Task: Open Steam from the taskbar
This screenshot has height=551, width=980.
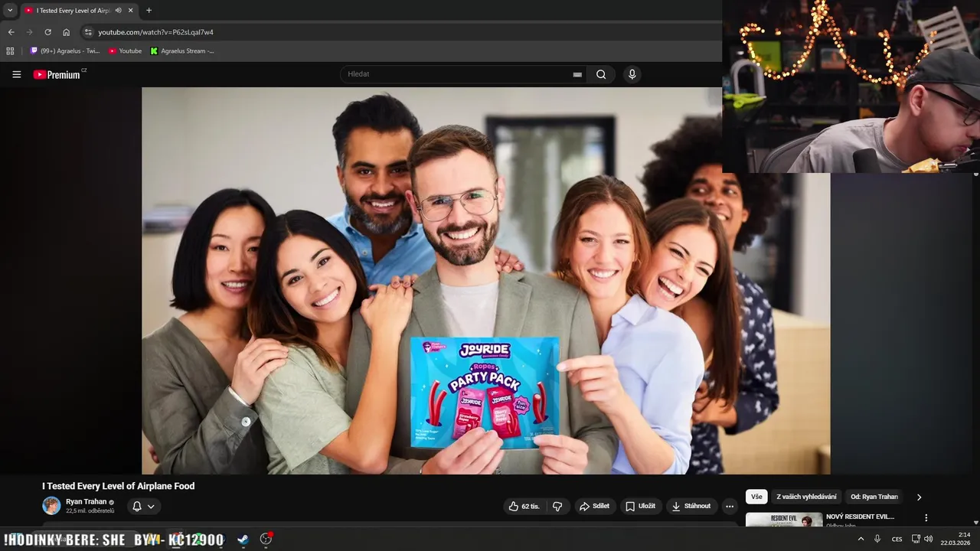Action: [x=243, y=539]
